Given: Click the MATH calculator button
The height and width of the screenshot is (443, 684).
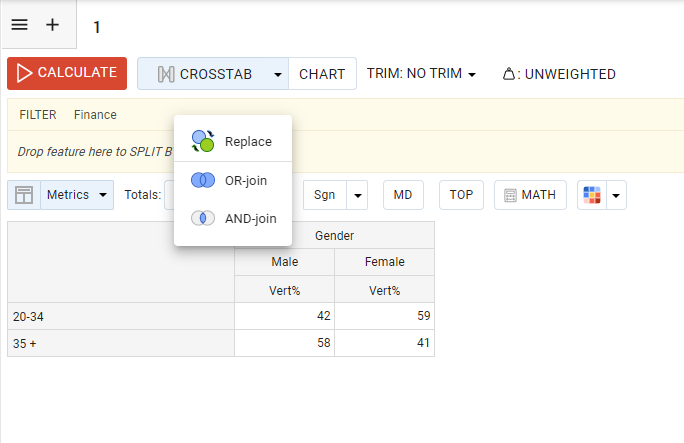Looking at the screenshot, I should pyautogui.click(x=530, y=195).
